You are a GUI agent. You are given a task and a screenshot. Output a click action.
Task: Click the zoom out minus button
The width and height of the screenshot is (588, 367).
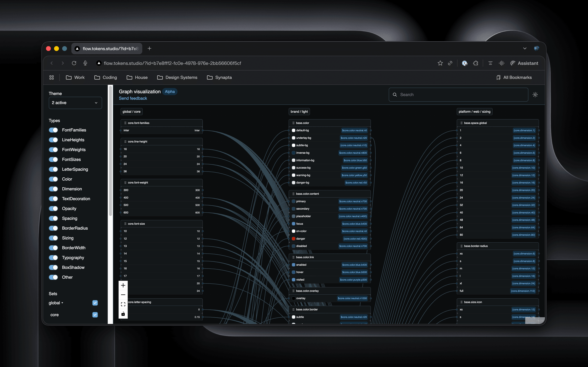pyautogui.click(x=123, y=295)
